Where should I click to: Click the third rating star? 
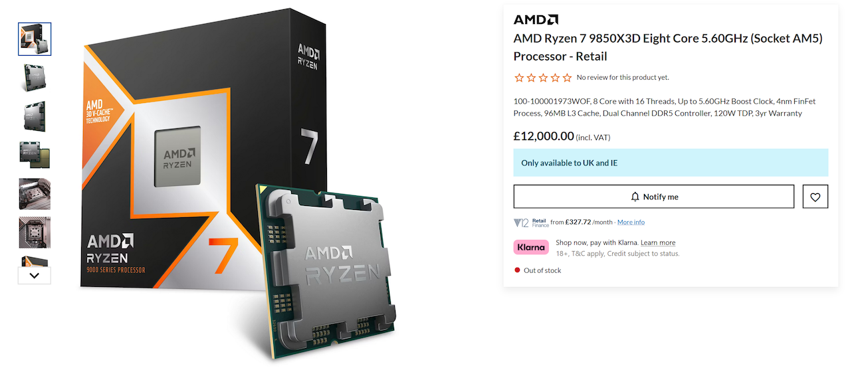543,78
